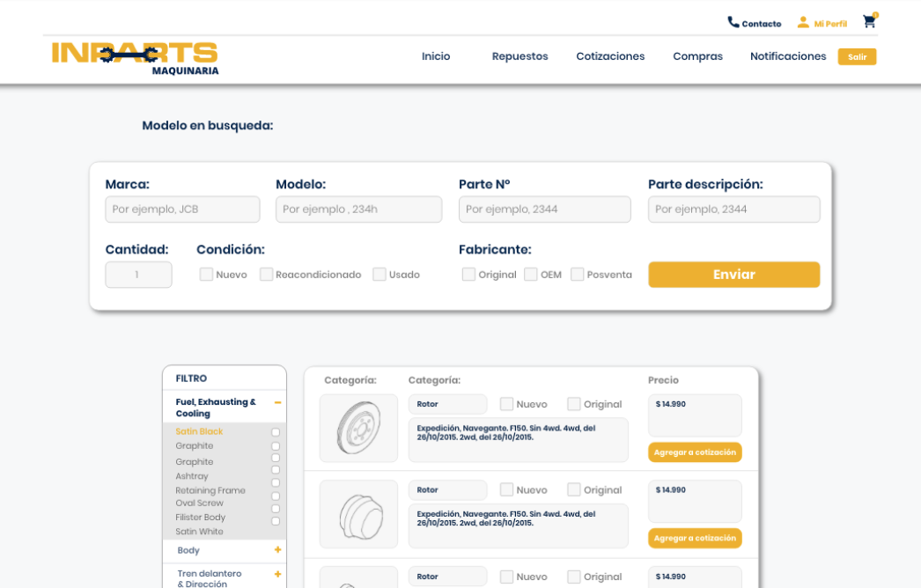Click first Agregar a cotización button

(695, 452)
